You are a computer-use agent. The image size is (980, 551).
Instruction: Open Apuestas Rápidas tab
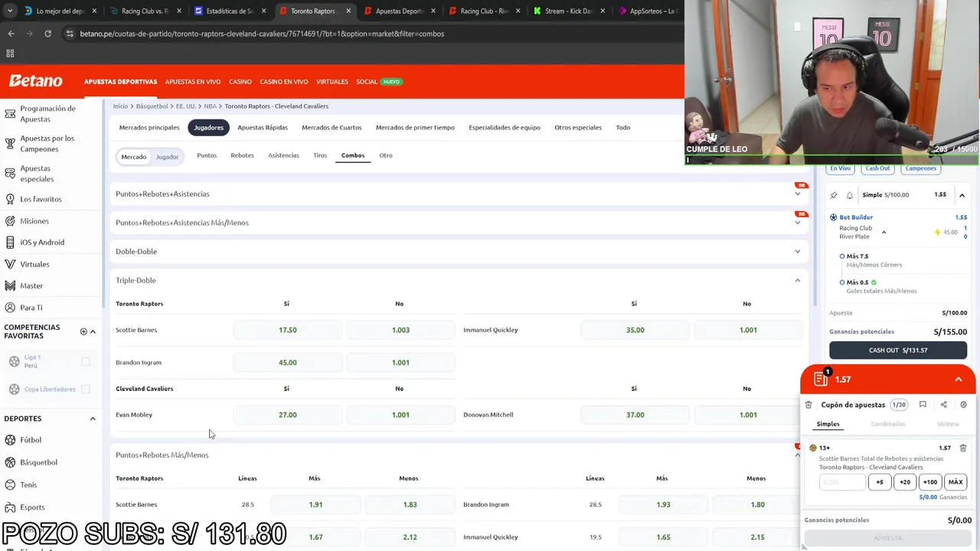click(263, 128)
